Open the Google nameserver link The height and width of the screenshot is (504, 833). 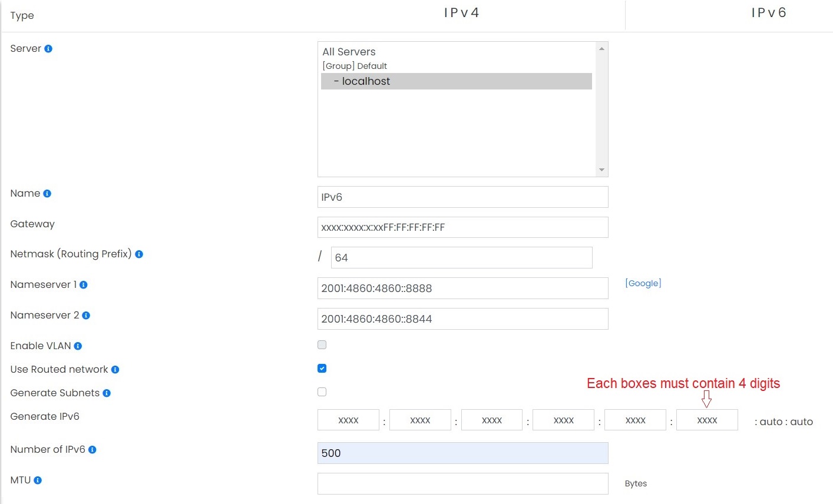click(x=643, y=283)
